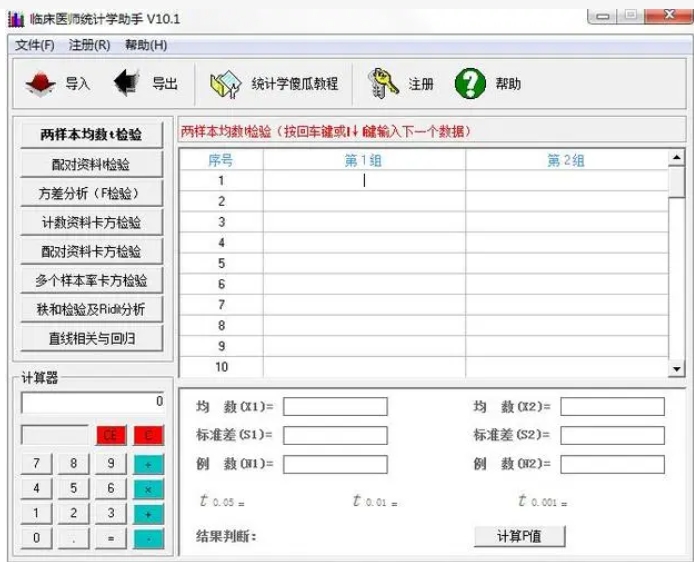Click calculator digit 9 key
Image resolution: width=694 pixels, height=562 pixels.
click(111, 464)
